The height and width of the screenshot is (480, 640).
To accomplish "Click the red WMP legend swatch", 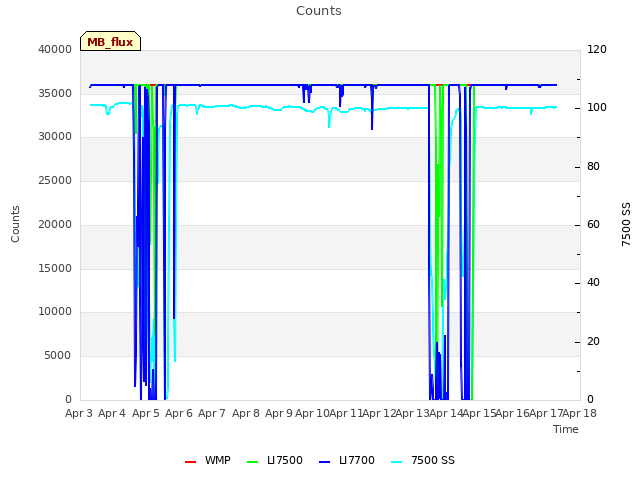I will [190, 462].
